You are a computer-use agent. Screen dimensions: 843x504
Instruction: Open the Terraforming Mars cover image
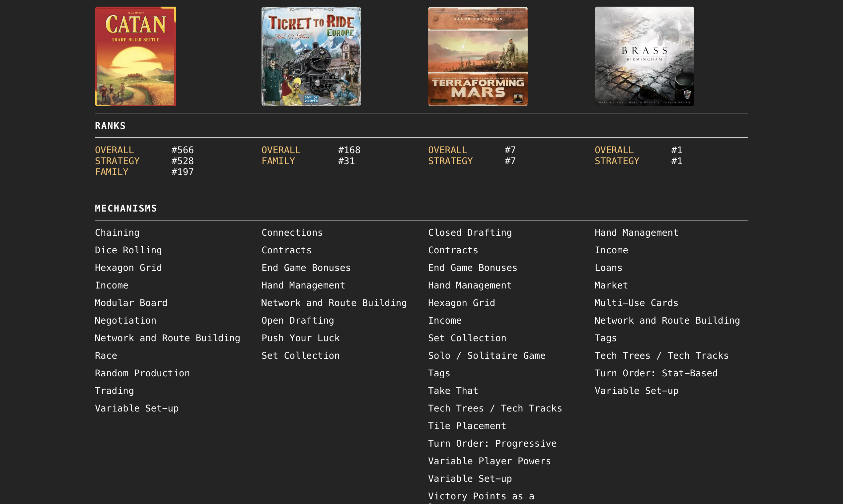point(478,56)
